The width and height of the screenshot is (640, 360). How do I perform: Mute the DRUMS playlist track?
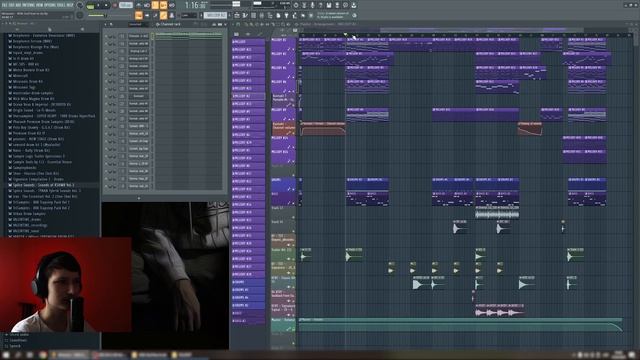click(293, 189)
